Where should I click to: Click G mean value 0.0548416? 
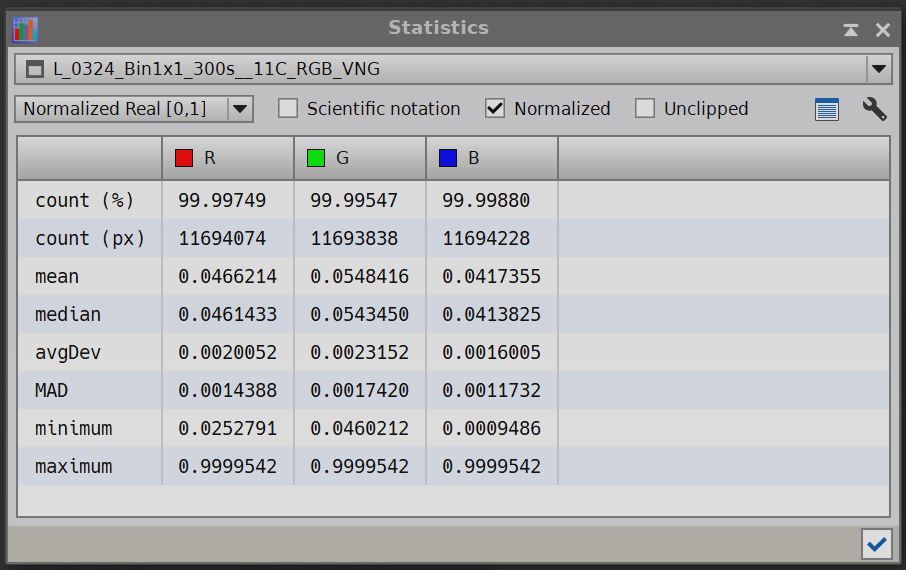tap(359, 276)
